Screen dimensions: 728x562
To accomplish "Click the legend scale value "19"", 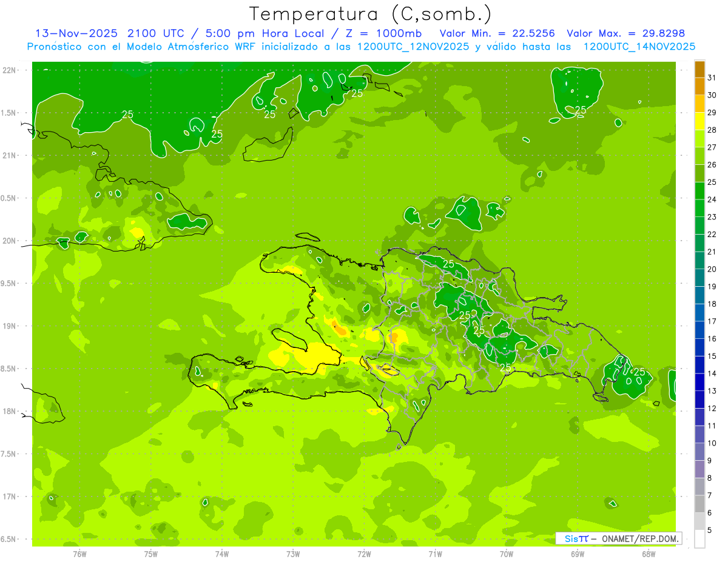I will click(x=712, y=287).
